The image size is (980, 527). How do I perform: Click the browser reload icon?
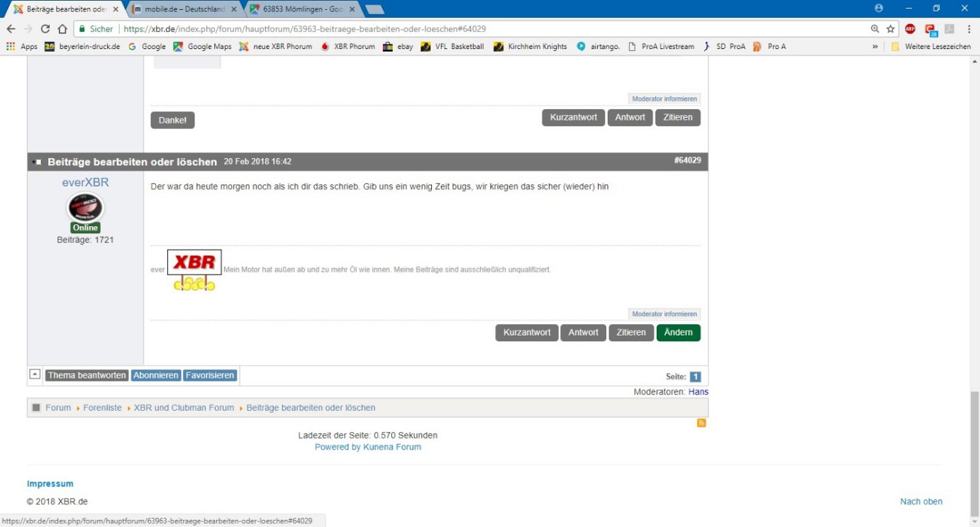[45, 29]
